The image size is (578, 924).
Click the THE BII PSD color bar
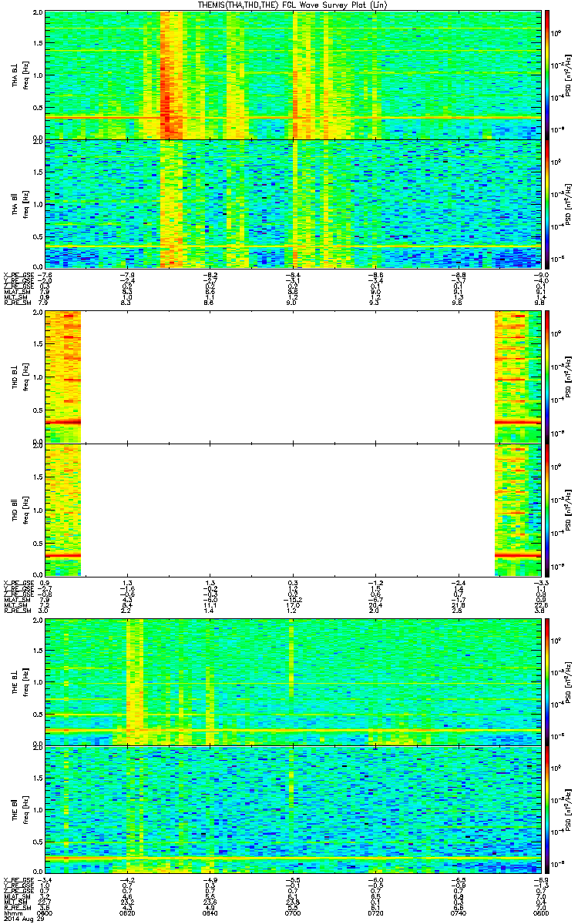548,809
